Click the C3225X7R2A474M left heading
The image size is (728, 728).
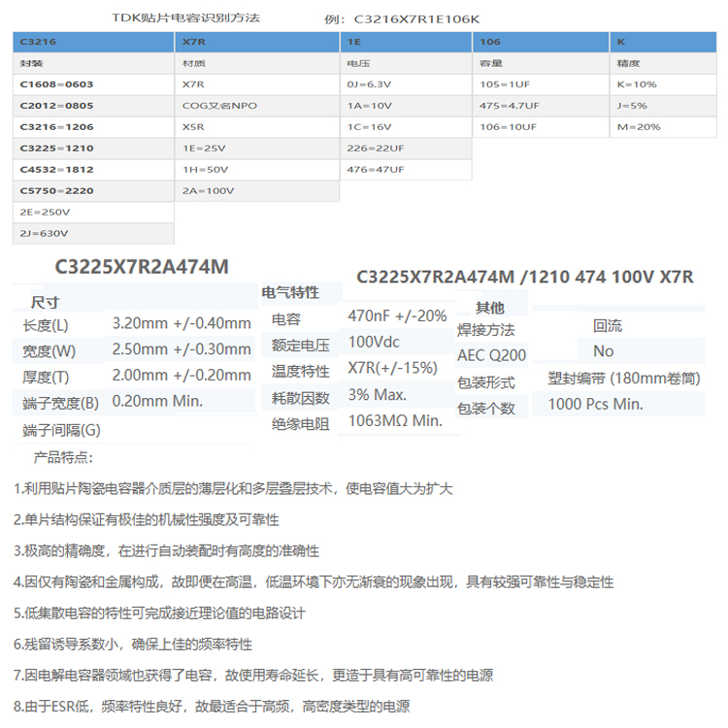coord(142,267)
